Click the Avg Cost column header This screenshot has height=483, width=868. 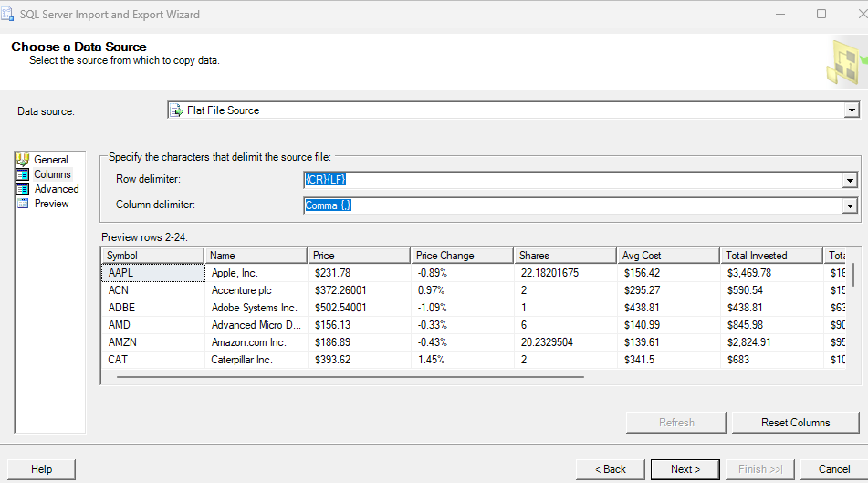point(668,256)
